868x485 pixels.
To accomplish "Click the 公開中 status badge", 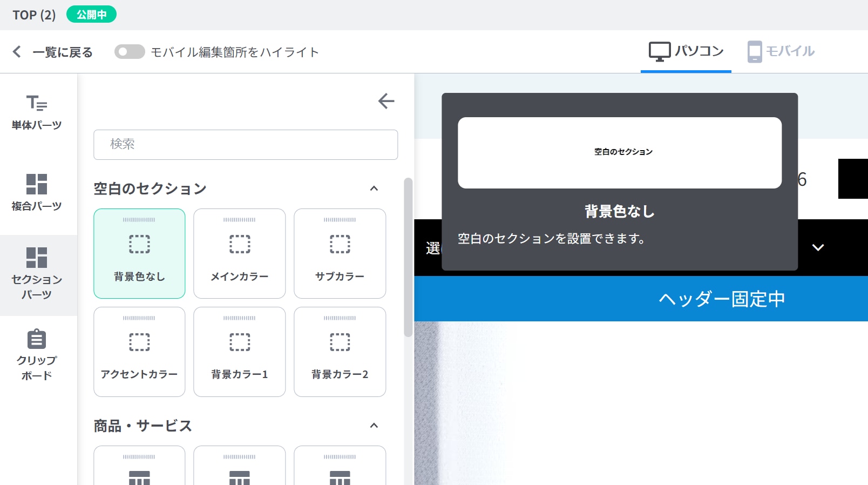I will click(x=91, y=15).
